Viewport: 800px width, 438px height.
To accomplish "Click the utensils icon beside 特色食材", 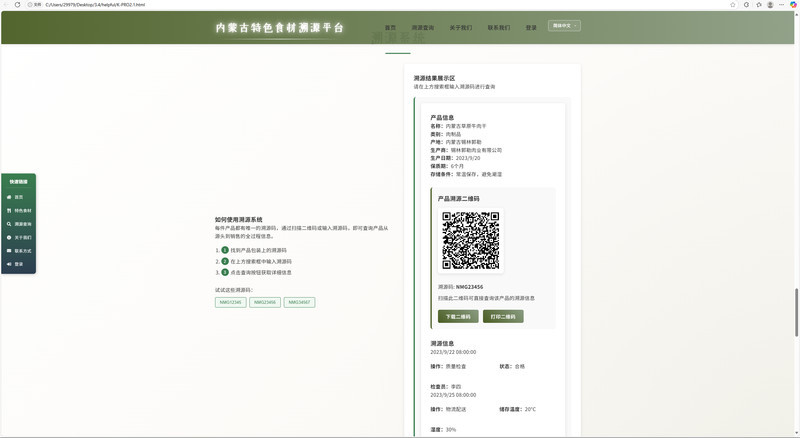I will [9, 210].
